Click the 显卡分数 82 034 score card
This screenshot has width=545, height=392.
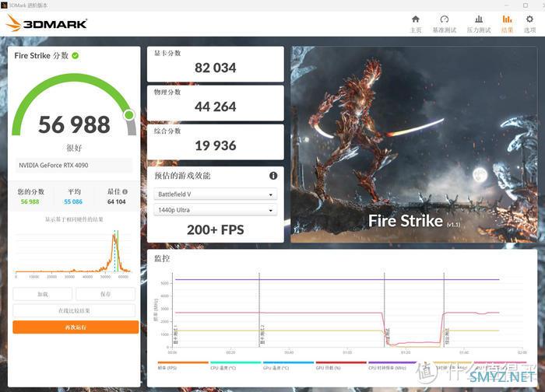pyautogui.click(x=216, y=64)
